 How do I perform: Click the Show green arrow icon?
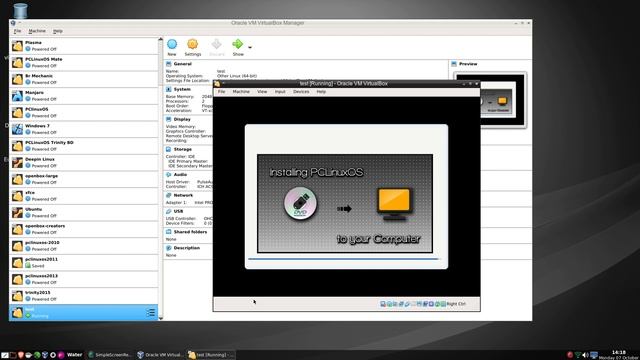(x=238, y=44)
